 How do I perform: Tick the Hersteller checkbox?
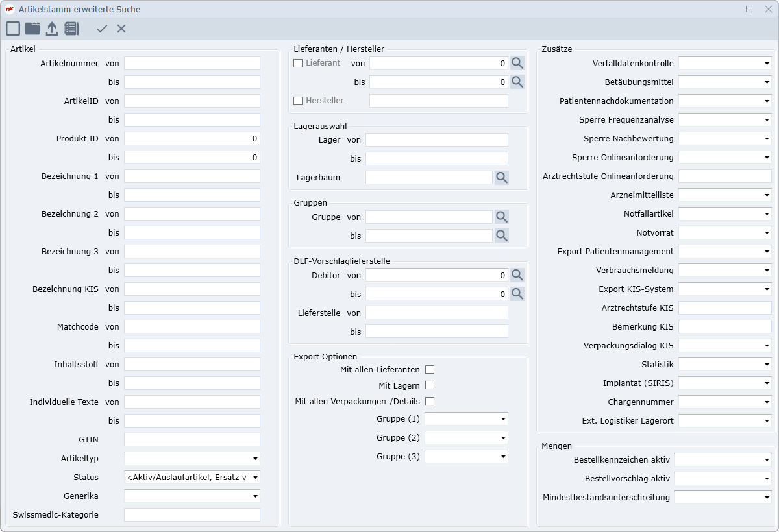[x=298, y=101]
